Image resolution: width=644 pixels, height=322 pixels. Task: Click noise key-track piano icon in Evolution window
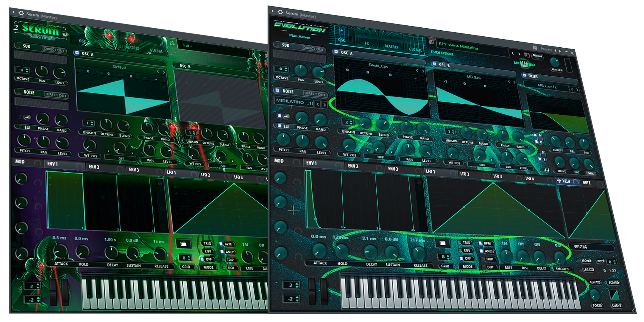286,126
